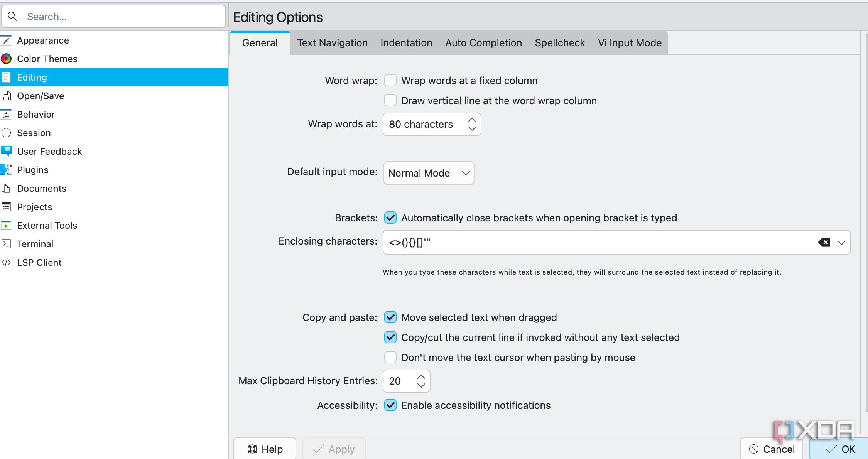Click the Cancel button
The image size is (868, 459).
pyautogui.click(x=772, y=449)
